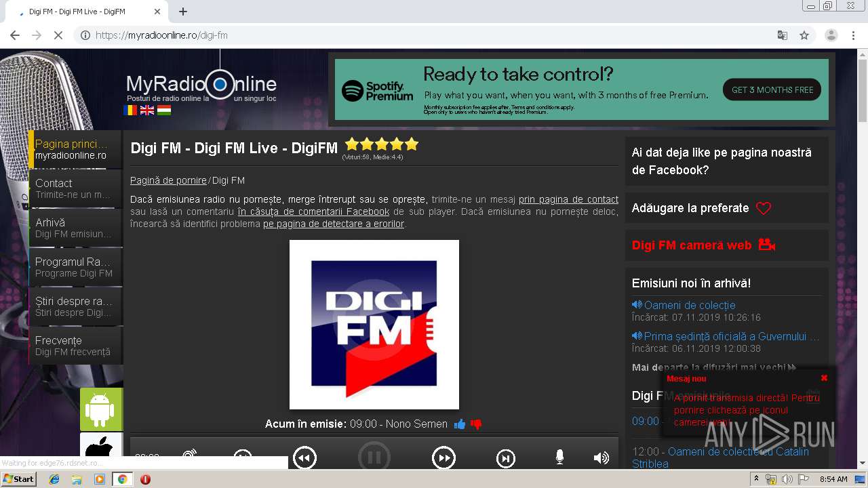Open 'pe pagina de detectare a erorilor' link
Image resolution: width=868 pixels, height=488 pixels.
coord(334,224)
